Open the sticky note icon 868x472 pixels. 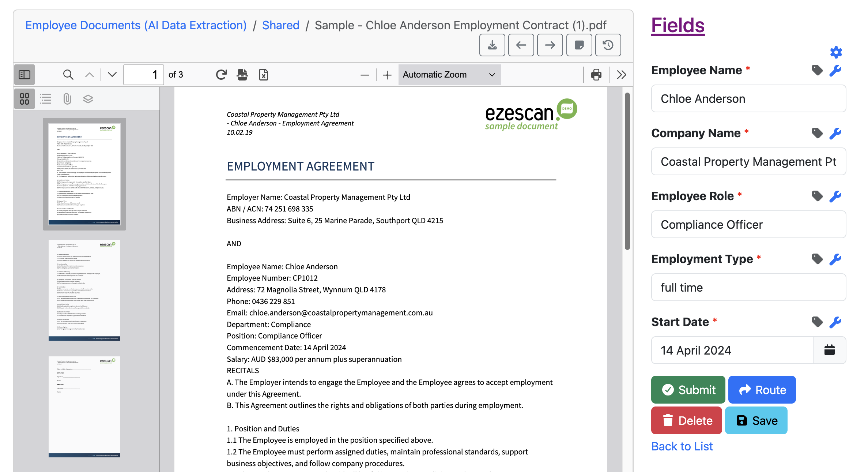pos(579,45)
